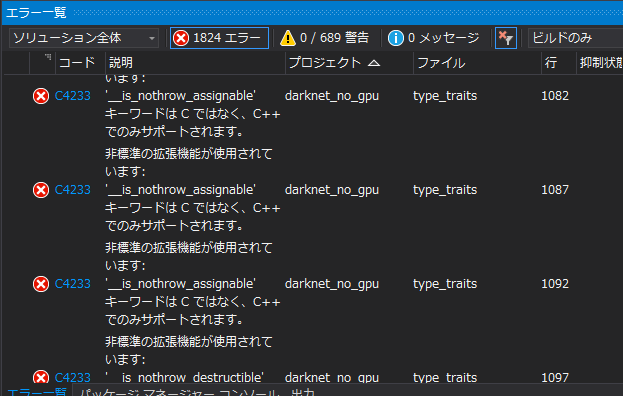The width and height of the screenshot is (623, 396).
Task: Select '__is_nothrow_assignable' description in row 1092
Action: pyautogui.click(x=180, y=284)
